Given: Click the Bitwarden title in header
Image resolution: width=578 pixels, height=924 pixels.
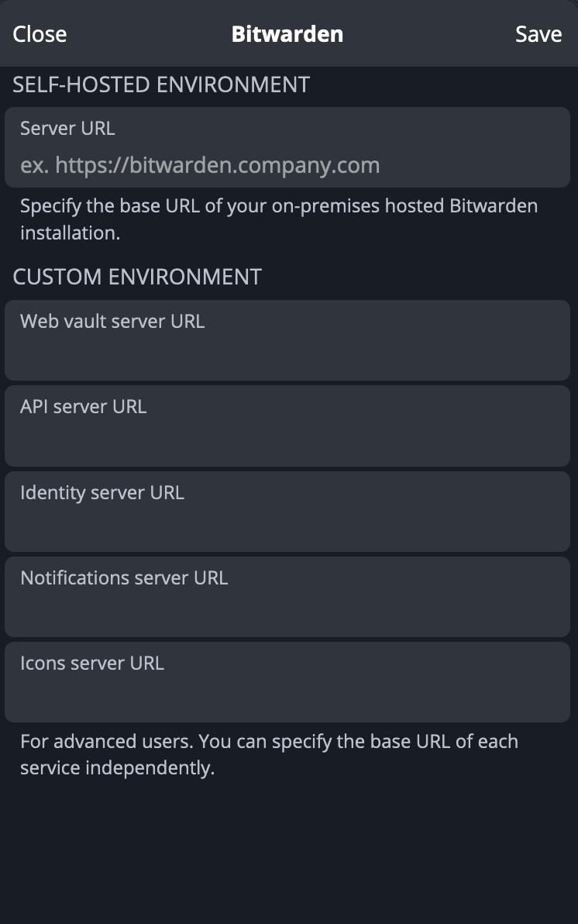Looking at the screenshot, I should 287,34.
